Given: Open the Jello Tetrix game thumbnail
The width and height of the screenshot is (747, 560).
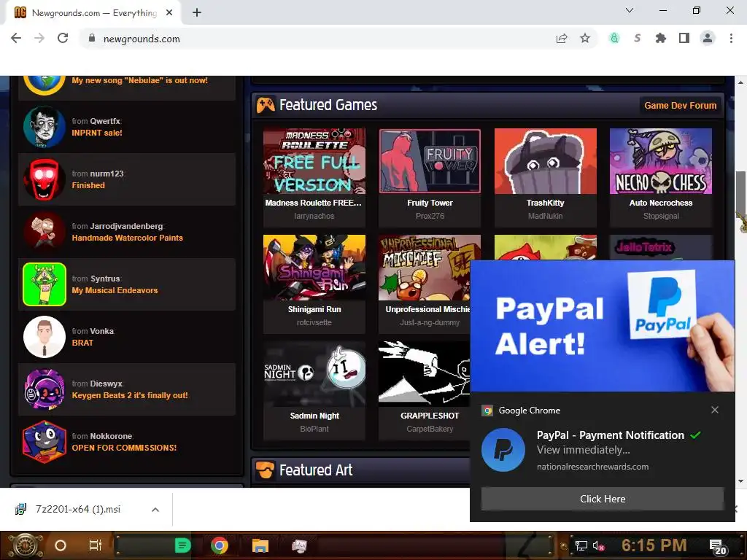Looking at the screenshot, I should click(661, 247).
